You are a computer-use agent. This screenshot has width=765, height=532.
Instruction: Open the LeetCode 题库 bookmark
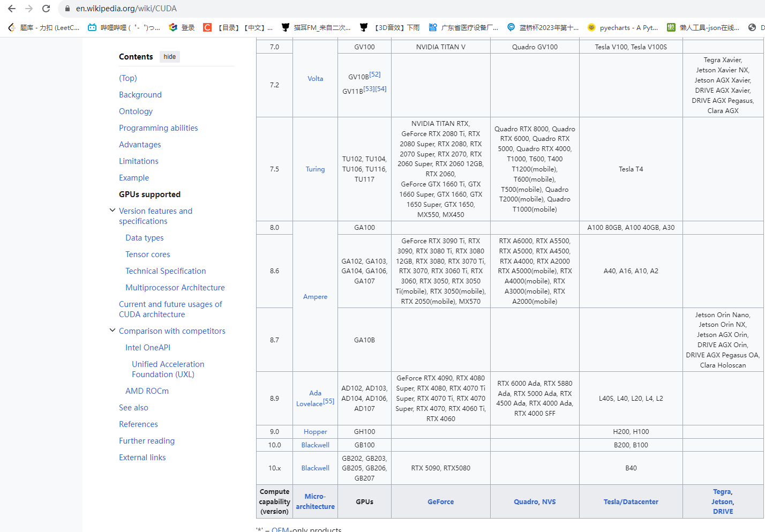click(43, 27)
